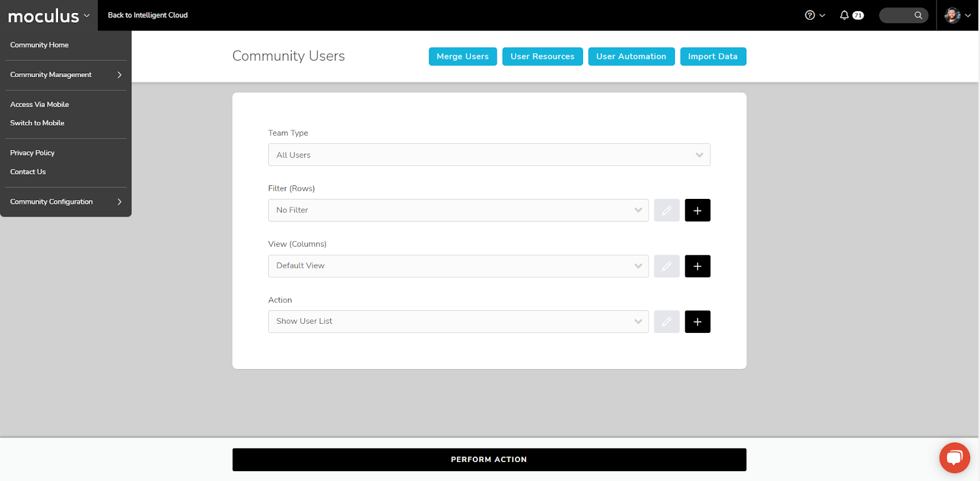Edit the Default View pencil icon
Image resolution: width=980 pixels, height=481 pixels.
click(x=666, y=266)
